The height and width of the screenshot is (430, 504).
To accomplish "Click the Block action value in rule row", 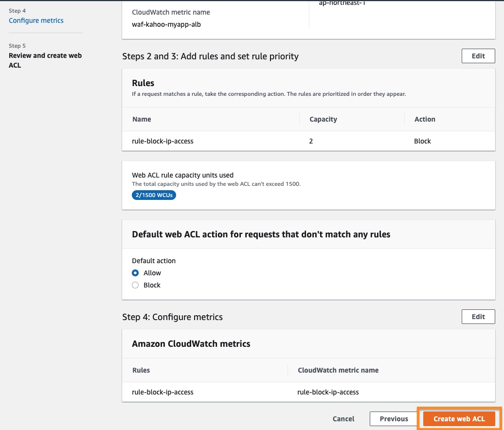I will [422, 141].
